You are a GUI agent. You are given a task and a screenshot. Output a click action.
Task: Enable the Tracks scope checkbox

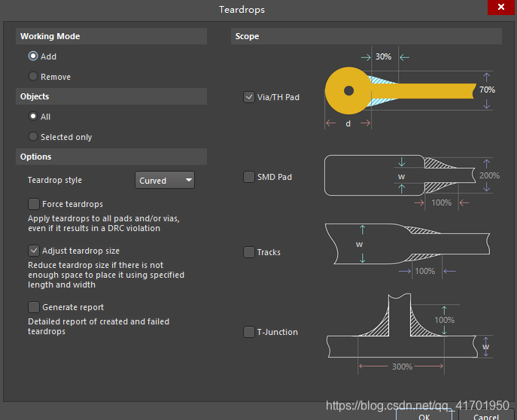point(249,252)
